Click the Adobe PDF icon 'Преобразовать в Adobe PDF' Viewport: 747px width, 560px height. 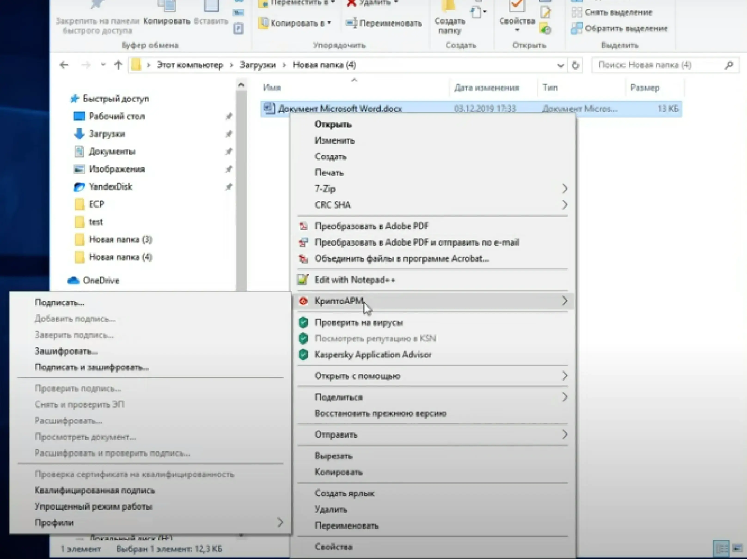(x=303, y=226)
